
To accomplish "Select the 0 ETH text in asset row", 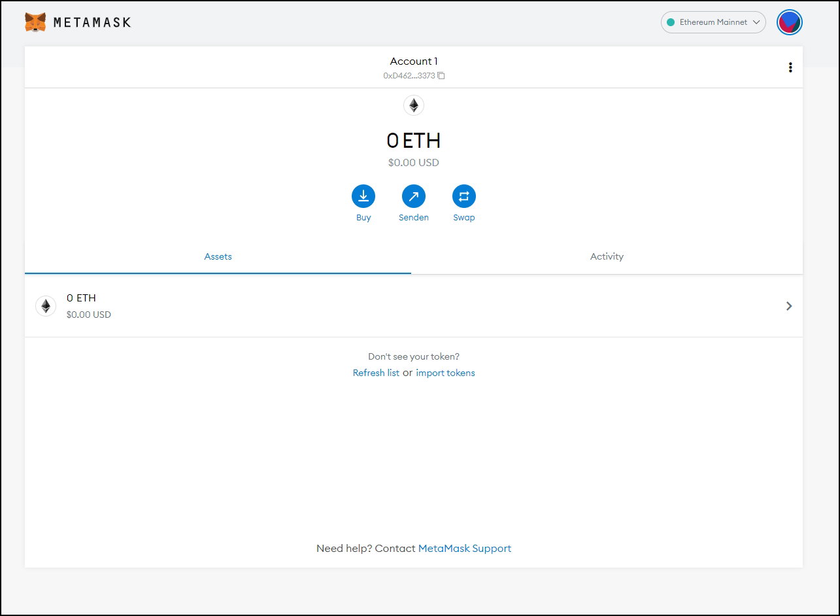I will pos(81,298).
